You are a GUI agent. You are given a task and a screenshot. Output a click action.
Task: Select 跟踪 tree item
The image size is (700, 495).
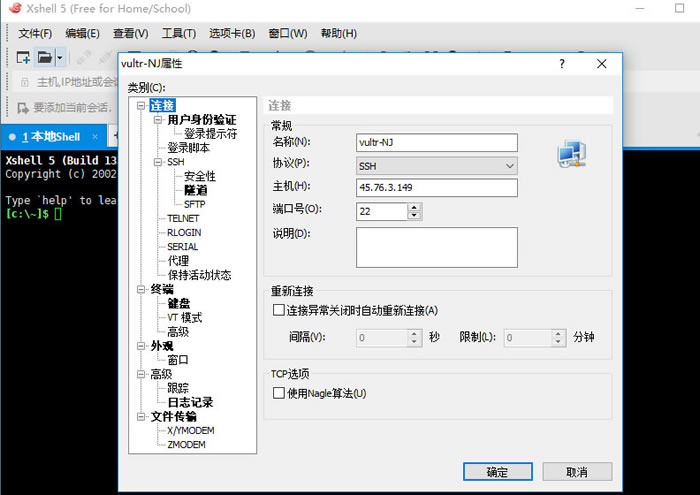coord(178,388)
